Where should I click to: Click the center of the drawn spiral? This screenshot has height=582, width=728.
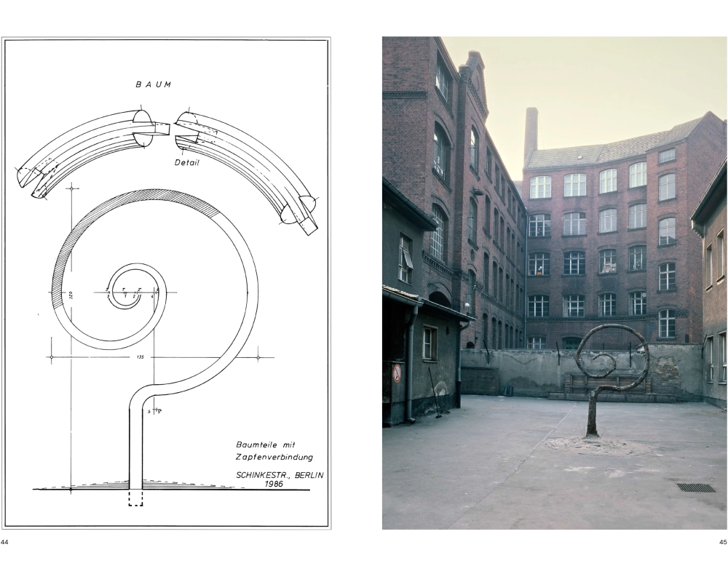pos(135,292)
